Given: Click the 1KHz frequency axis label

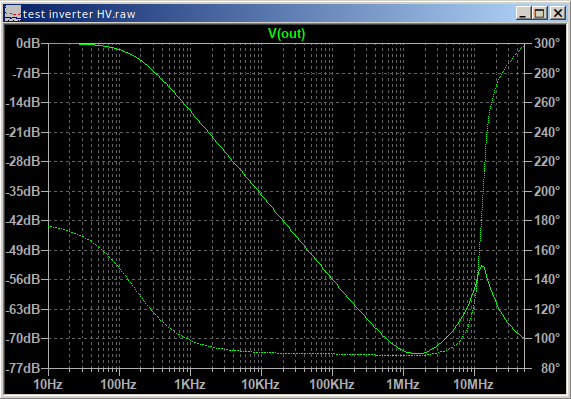Looking at the screenshot, I should tap(190, 384).
